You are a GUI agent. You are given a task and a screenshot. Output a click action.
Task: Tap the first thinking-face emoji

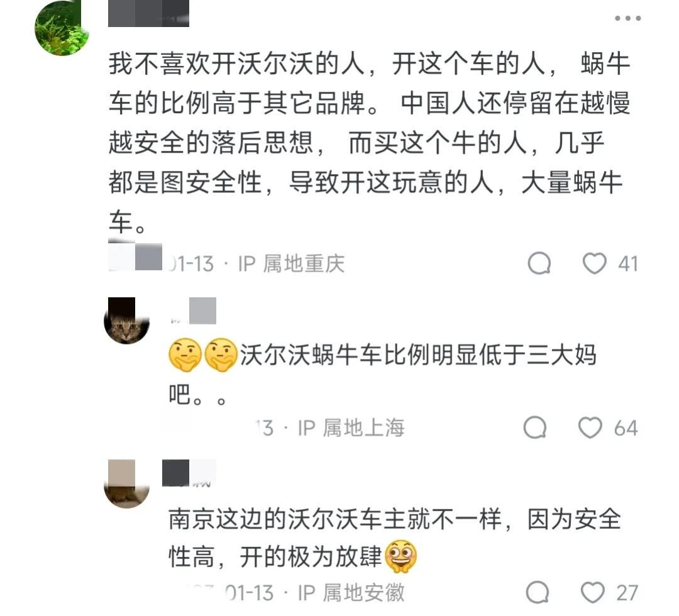click(x=185, y=355)
